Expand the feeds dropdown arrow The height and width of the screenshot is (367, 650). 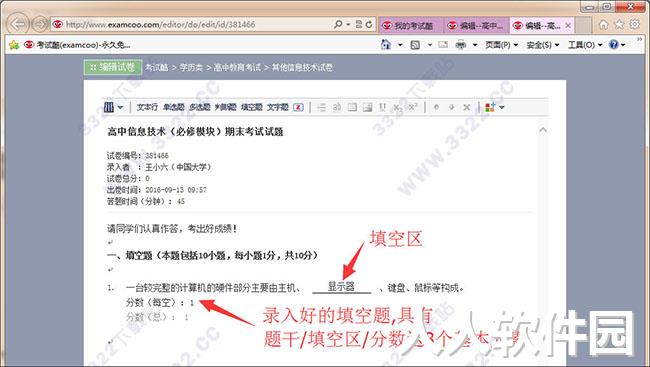(430, 45)
